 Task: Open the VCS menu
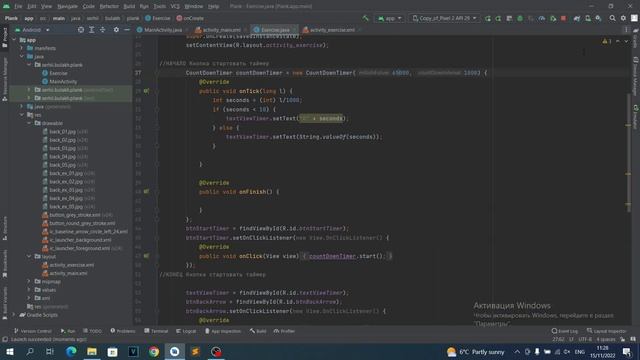click(x=175, y=6)
